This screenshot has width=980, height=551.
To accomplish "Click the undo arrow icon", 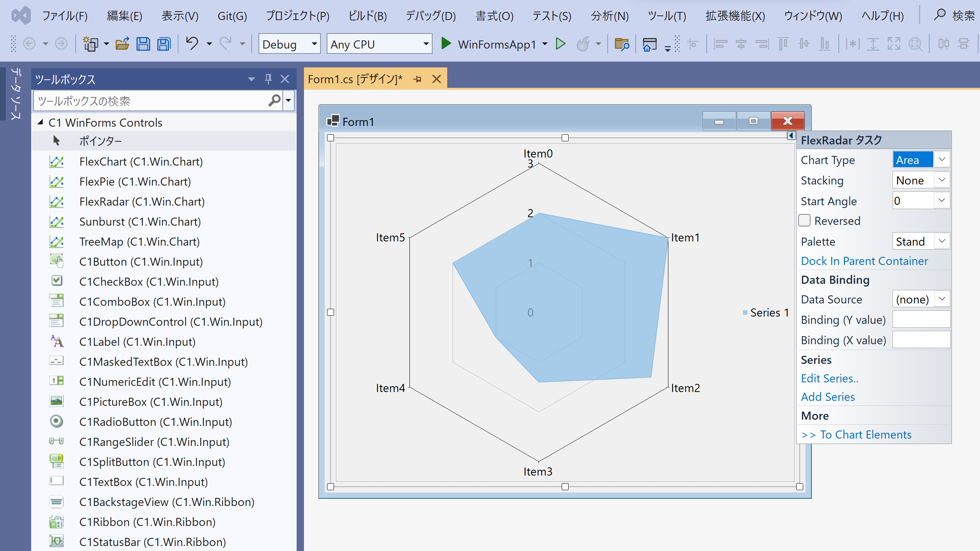I will click(x=192, y=43).
